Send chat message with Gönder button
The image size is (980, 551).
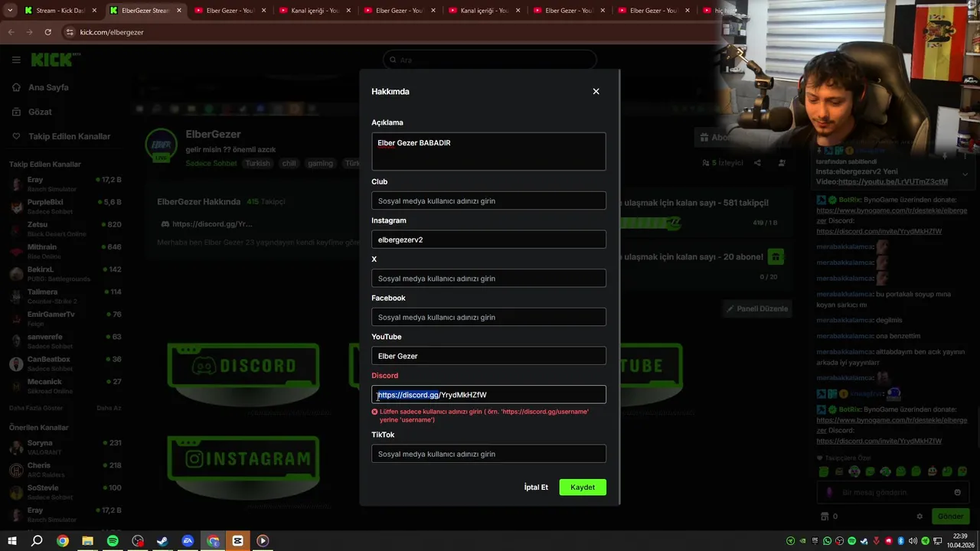(x=950, y=516)
